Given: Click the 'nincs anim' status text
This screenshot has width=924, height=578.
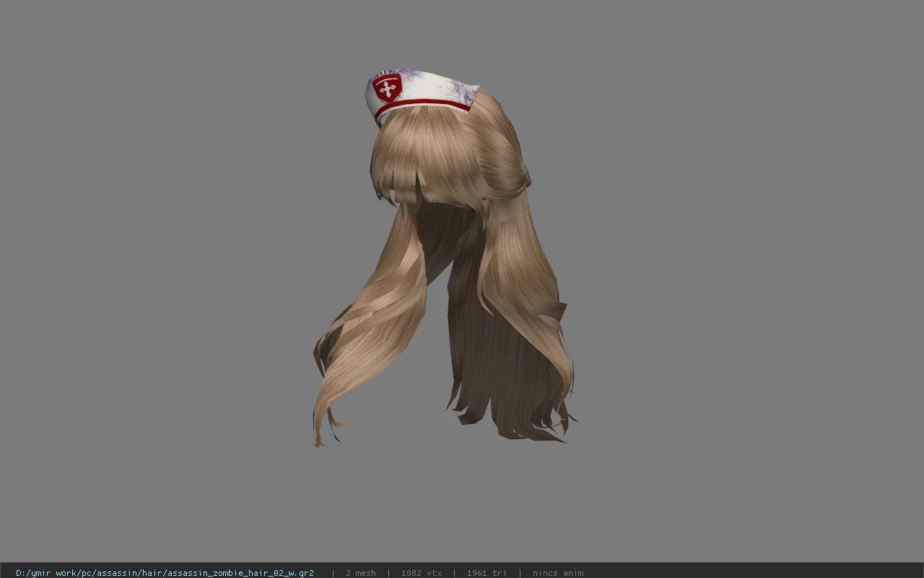Looking at the screenshot, I should click(x=558, y=573).
